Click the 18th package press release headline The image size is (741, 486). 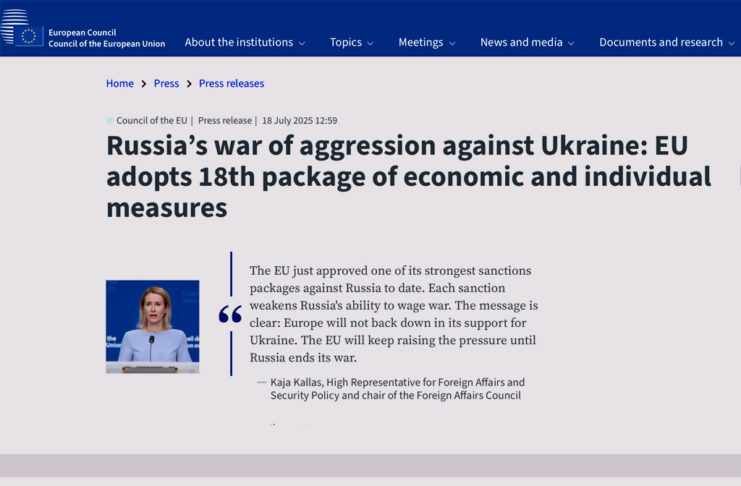point(409,176)
